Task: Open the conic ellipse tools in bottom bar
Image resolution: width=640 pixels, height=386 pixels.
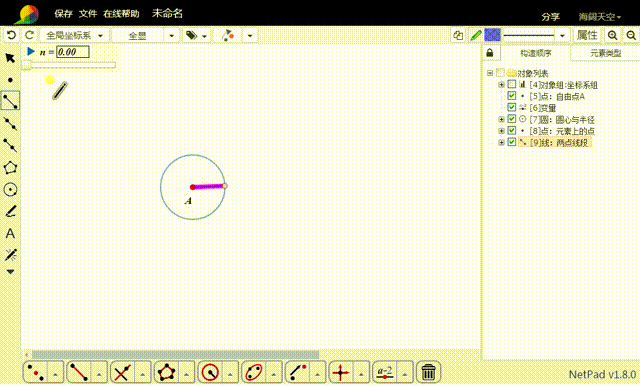Action: click(254, 372)
